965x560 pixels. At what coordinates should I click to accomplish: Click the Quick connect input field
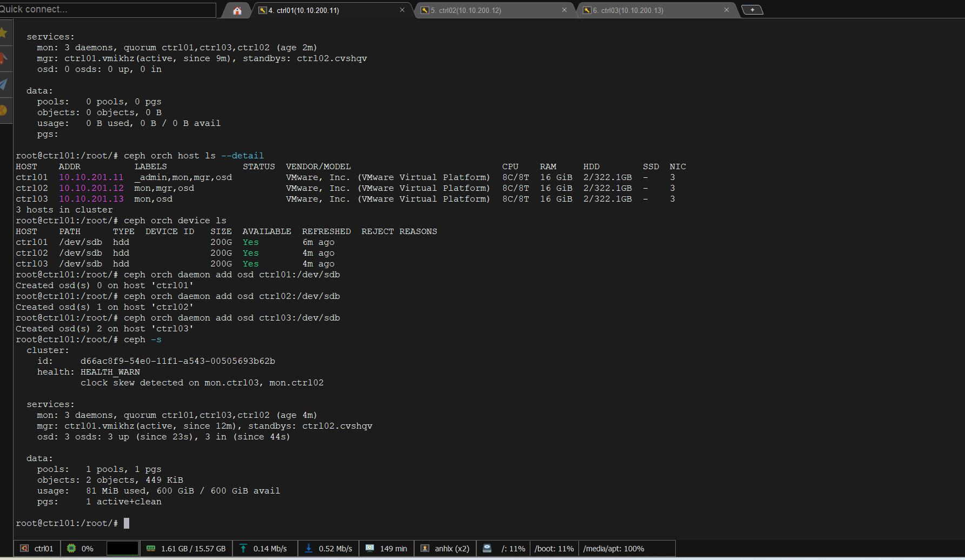click(107, 9)
